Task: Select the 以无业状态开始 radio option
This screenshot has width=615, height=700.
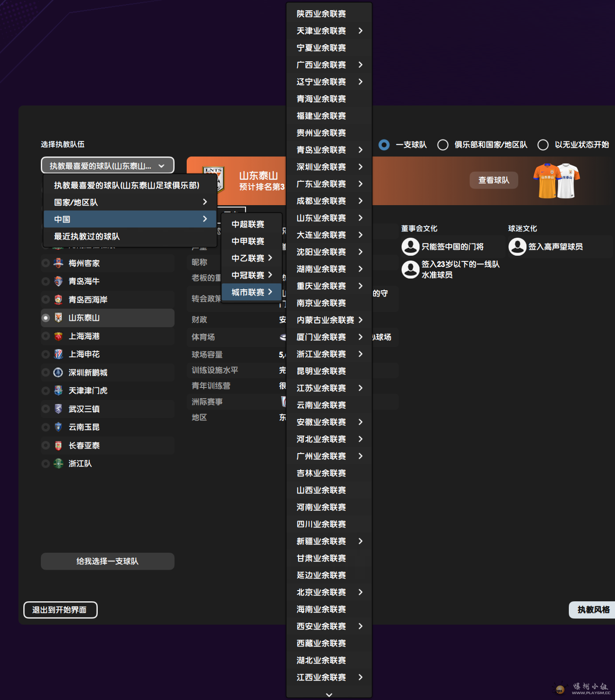Action: pyautogui.click(x=543, y=145)
